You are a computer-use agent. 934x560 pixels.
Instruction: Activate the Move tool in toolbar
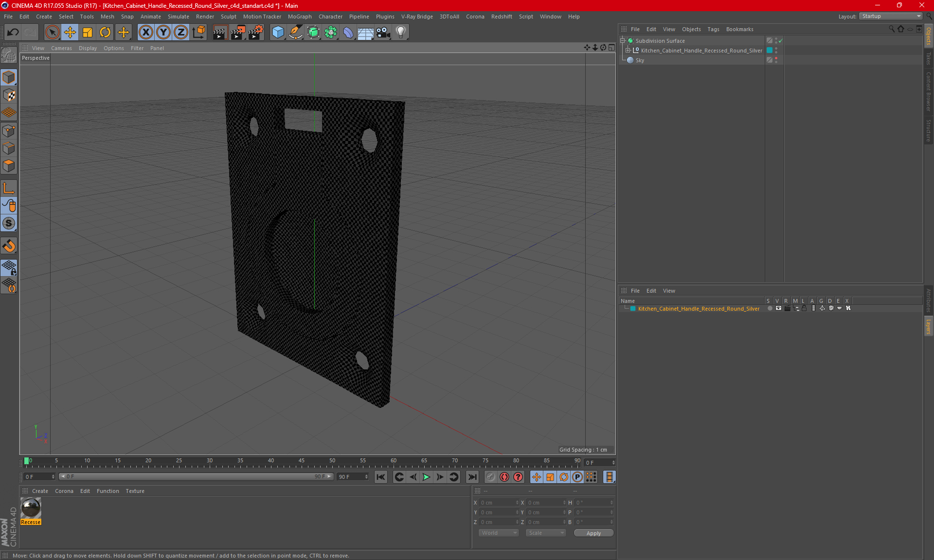click(x=70, y=33)
